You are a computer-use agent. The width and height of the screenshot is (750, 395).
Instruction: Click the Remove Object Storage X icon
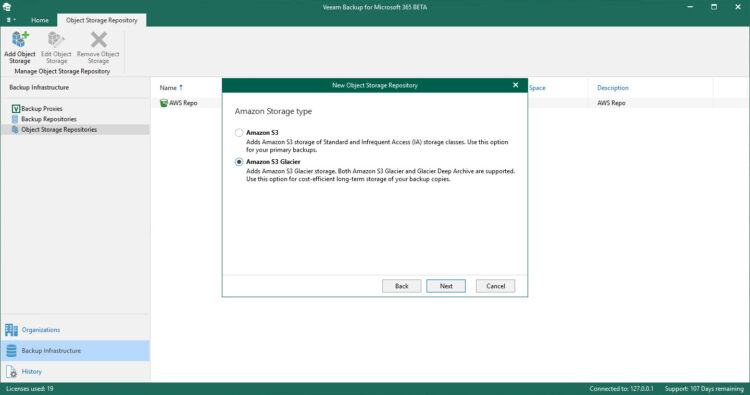pyautogui.click(x=99, y=40)
